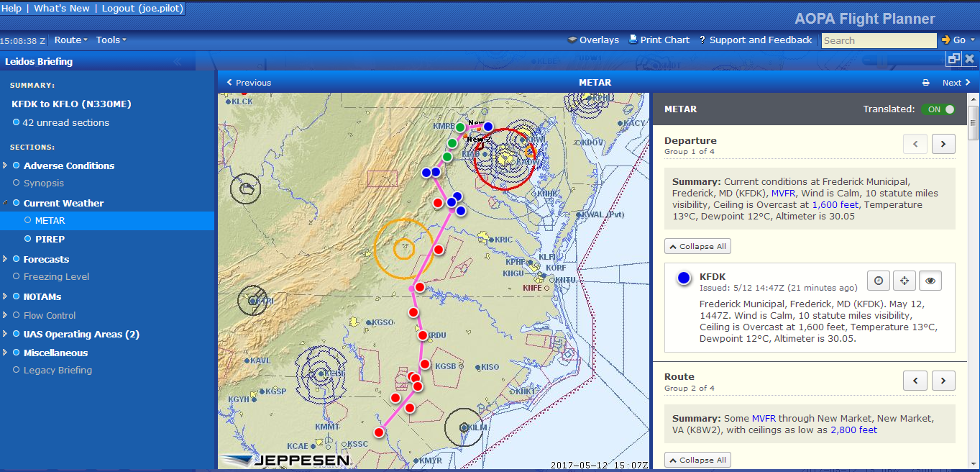Go to the Previous briefing section
The image size is (980, 472).
(249, 83)
